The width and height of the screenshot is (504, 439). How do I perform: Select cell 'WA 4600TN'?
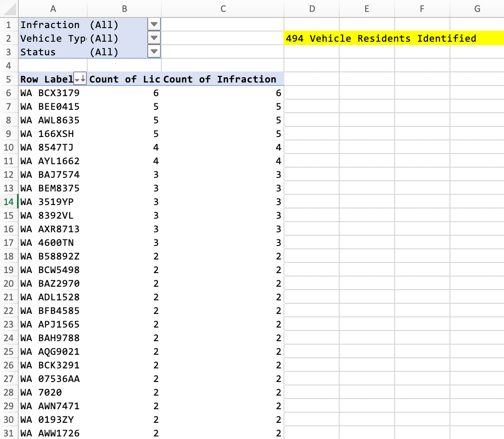click(53, 242)
